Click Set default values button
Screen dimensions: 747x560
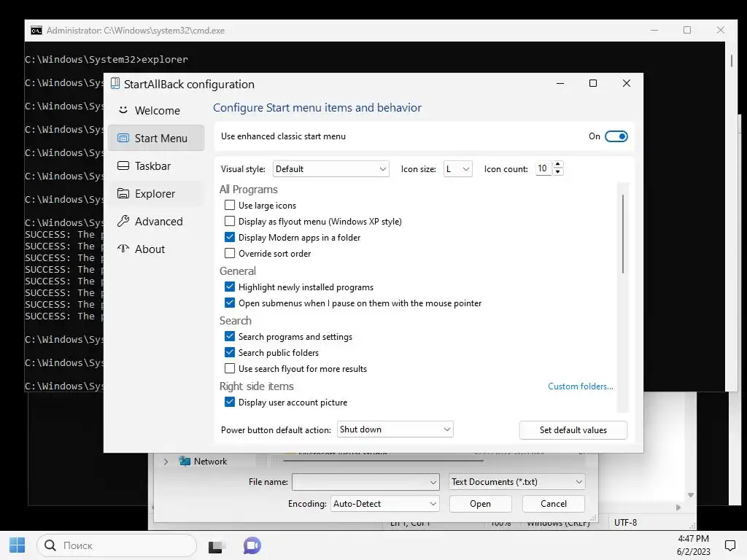coord(573,430)
